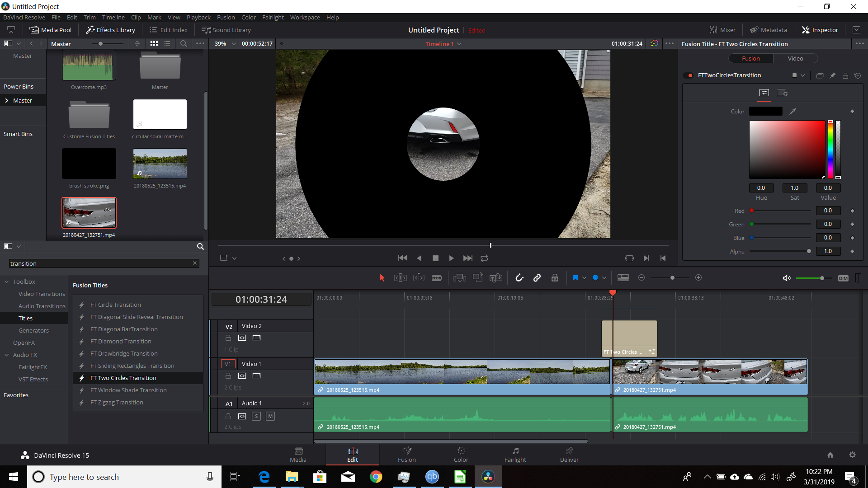Image resolution: width=868 pixels, height=488 pixels.
Task: Click the blue marker icon
Action: pos(595,278)
